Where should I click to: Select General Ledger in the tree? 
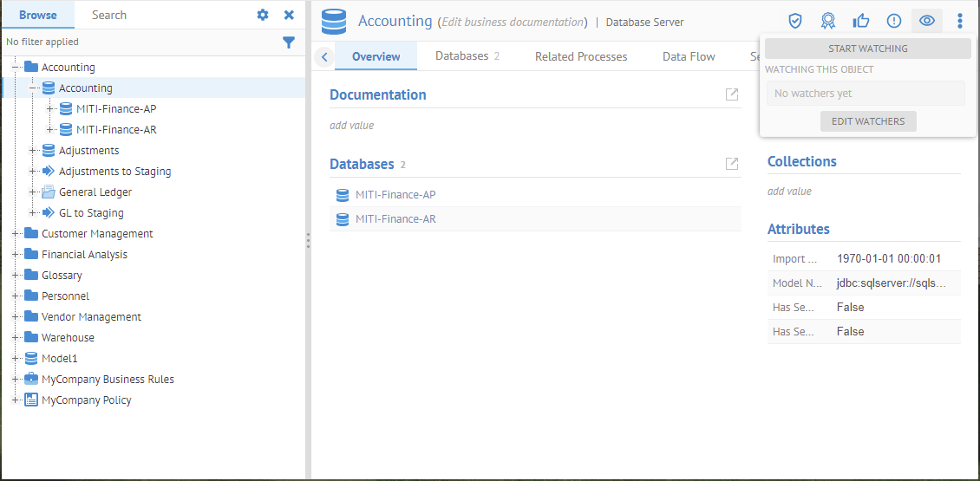pyautogui.click(x=95, y=192)
